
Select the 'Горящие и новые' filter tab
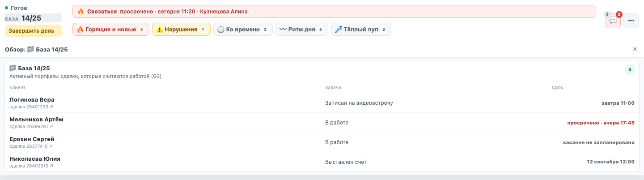coord(110,30)
